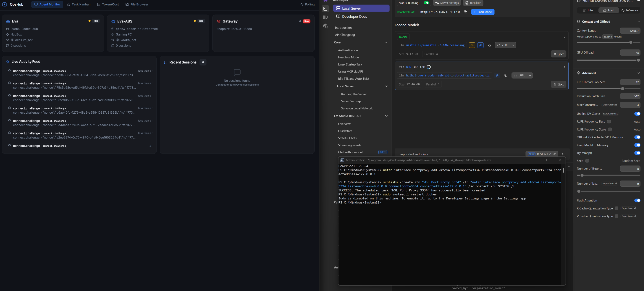This screenshot has width=644, height=291.
Task: Switch to the Task Kanban tab
Action: pyautogui.click(x=79, y=4)
